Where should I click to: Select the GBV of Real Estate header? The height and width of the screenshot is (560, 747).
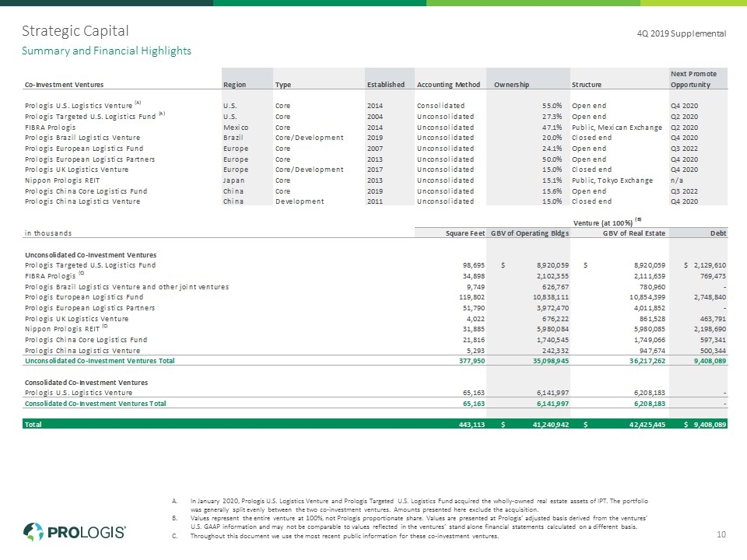[634, 233]
